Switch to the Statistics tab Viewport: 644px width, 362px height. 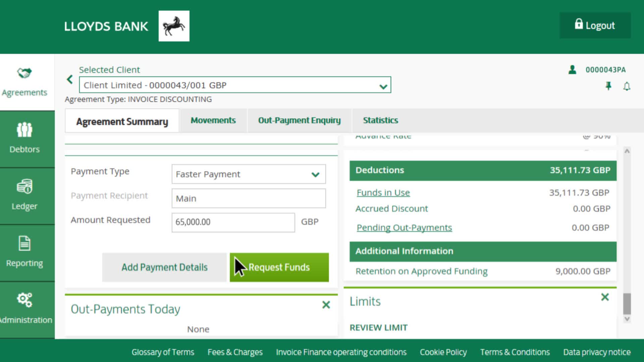click(x=381, y=120)
